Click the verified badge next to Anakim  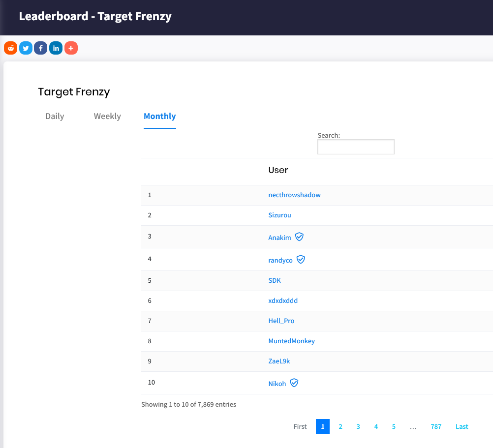click(x=299, y=237)
